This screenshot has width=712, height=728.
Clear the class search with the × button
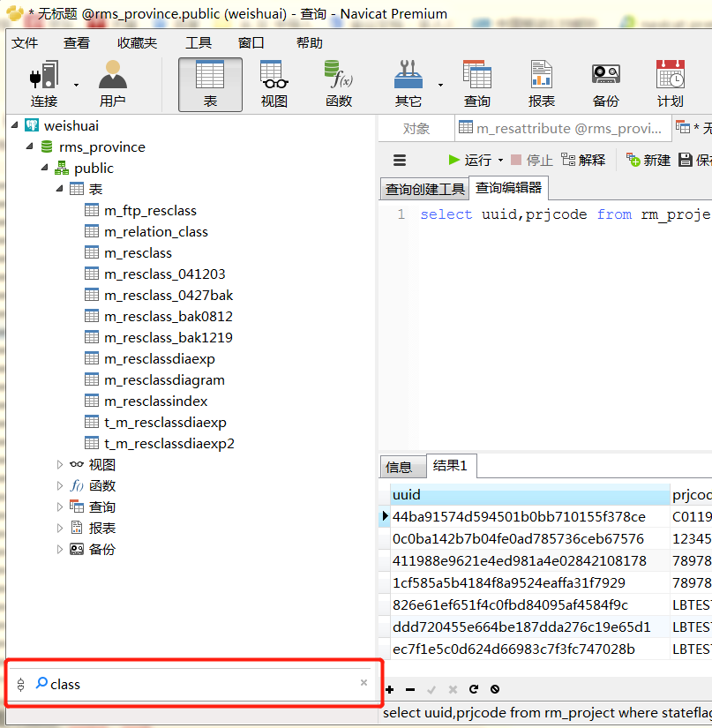pos(363,683)
